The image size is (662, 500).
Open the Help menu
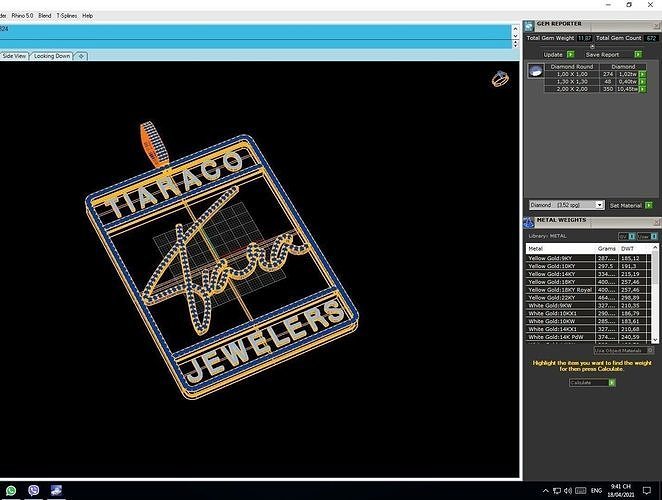pos(87,16)
